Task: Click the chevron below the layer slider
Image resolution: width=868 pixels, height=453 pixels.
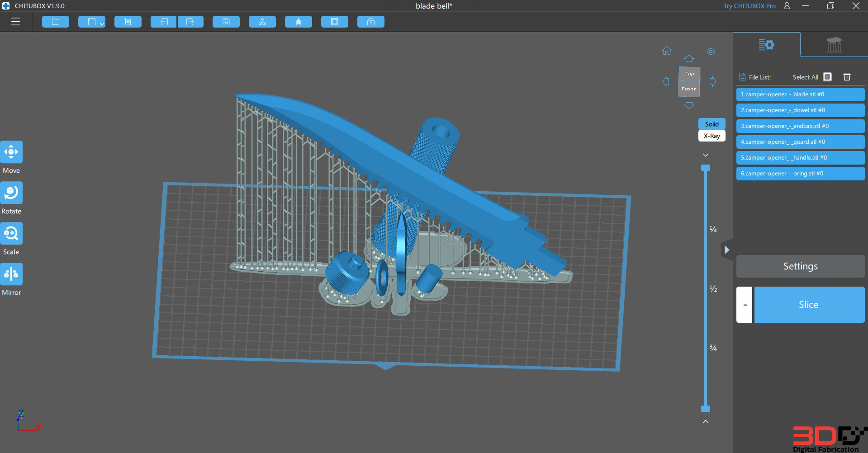Action: [706, 421]
